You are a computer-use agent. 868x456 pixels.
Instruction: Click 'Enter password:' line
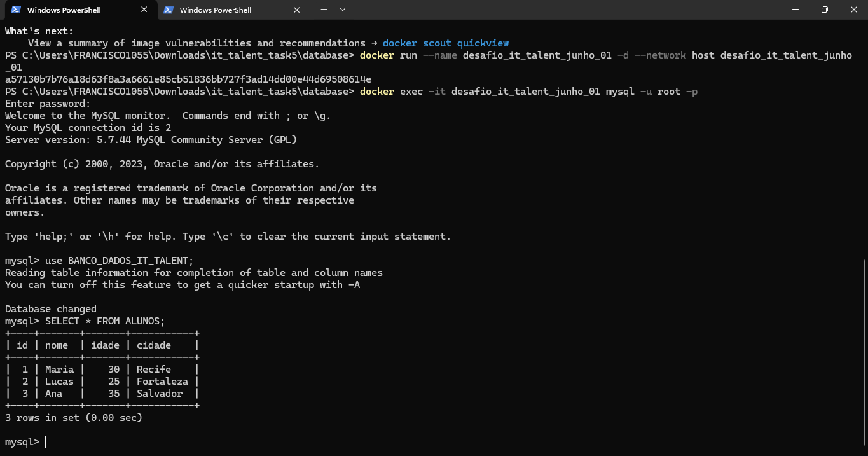tap(48, 104)
